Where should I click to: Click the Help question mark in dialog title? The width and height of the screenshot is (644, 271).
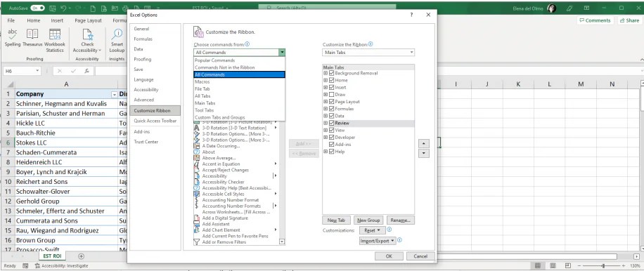click(x=411, y=15)
